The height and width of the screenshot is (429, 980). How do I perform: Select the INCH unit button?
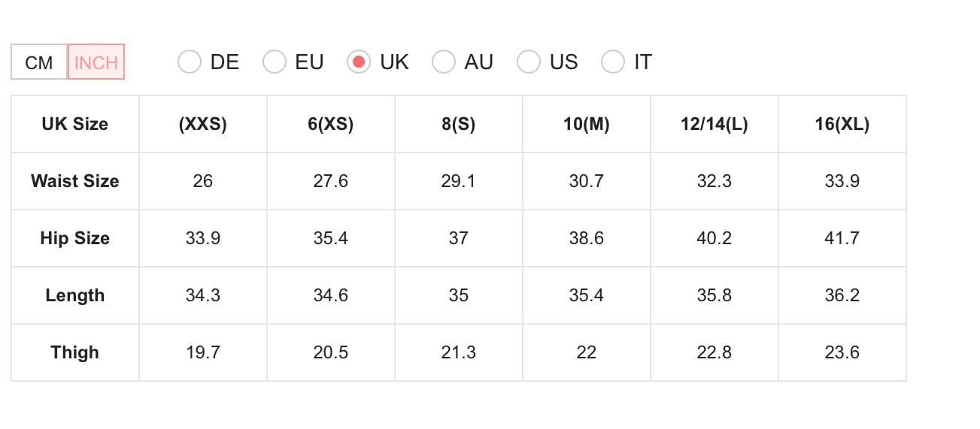[96, 62]
